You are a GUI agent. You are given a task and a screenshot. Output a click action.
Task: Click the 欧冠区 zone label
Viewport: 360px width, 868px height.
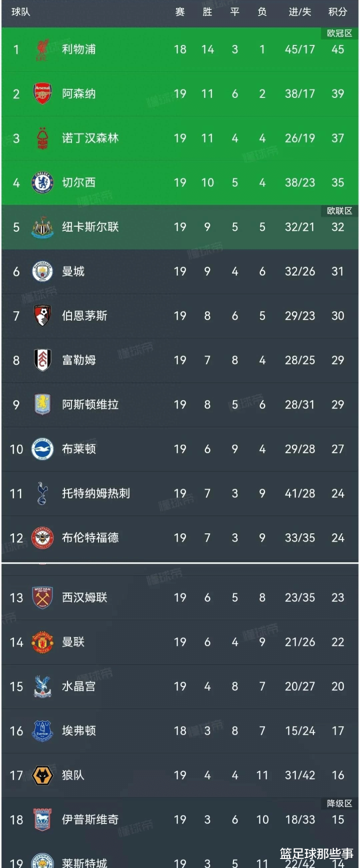[x=339, y=33]
